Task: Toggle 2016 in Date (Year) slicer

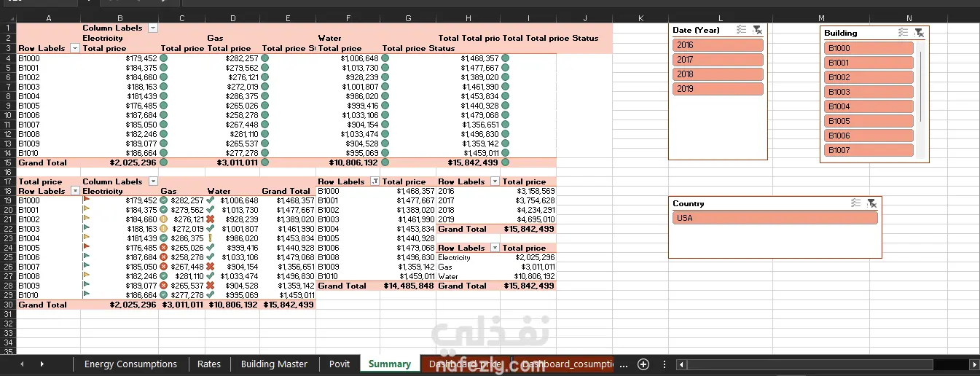Action: [x=718, y=45]
